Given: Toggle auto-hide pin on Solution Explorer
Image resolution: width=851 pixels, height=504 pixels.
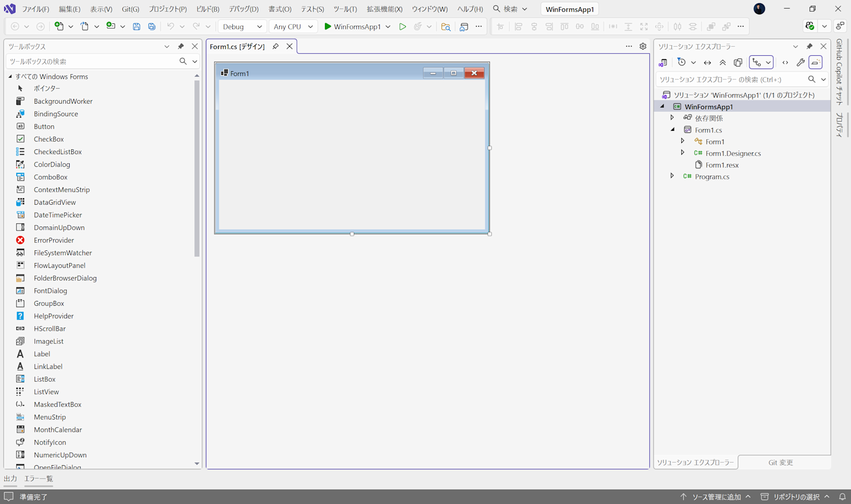Looking at the screenshot, I should click(810, 46).
